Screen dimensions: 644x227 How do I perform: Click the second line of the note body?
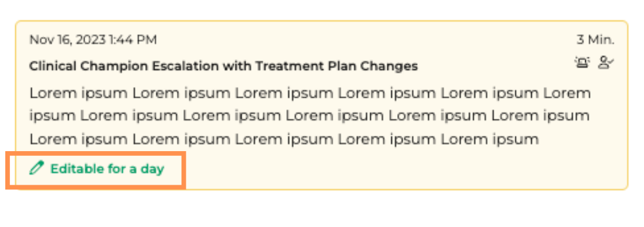tap(310, 116)
